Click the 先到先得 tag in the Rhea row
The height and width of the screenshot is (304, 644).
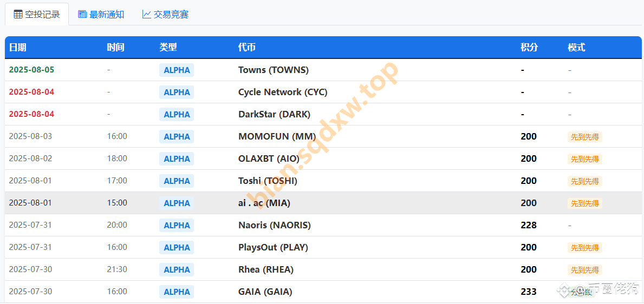[x=585, y=270]
